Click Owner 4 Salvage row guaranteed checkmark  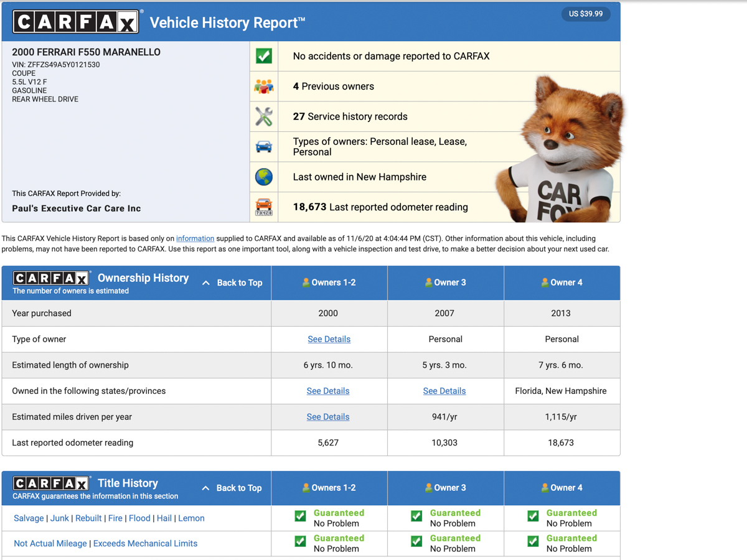[533, 516]
